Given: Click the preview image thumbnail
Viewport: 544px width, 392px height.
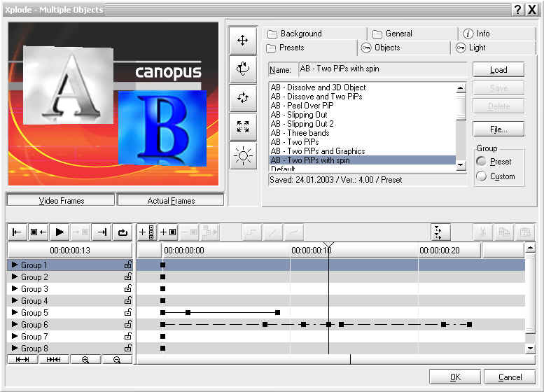Looking at the screenshot, I should coord(113,104).
